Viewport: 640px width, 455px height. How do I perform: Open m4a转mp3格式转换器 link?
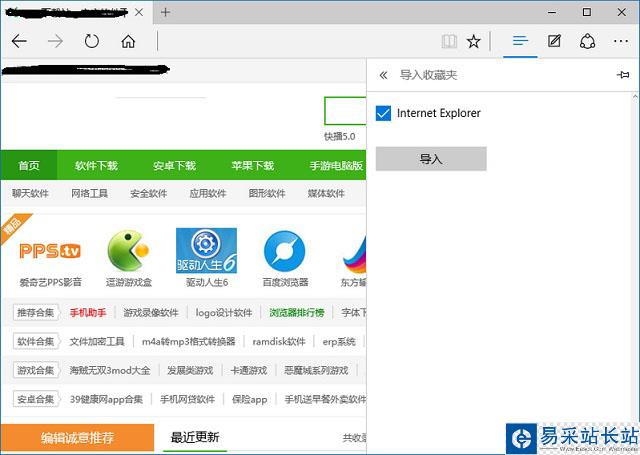coord(189,341)
